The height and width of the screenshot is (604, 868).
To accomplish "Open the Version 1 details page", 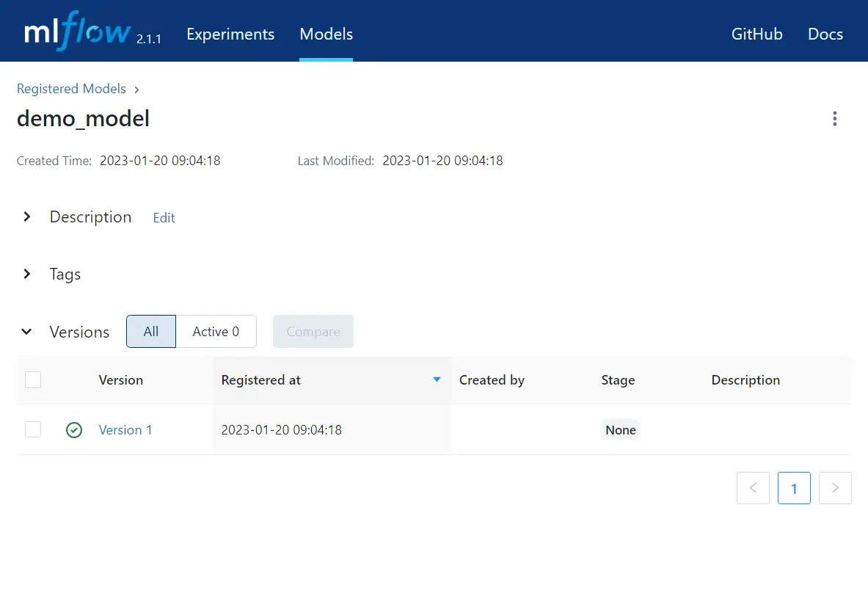I will [125, 429].
